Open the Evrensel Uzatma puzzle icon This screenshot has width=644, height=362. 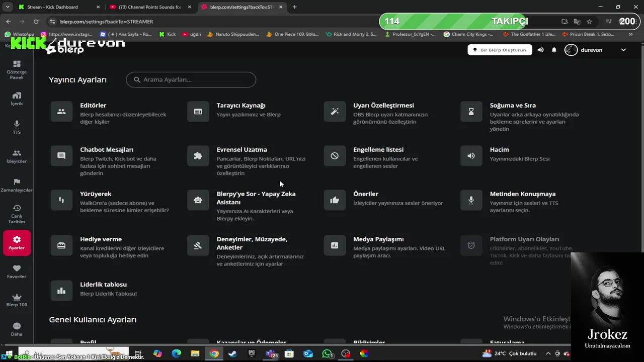(198, 156)
